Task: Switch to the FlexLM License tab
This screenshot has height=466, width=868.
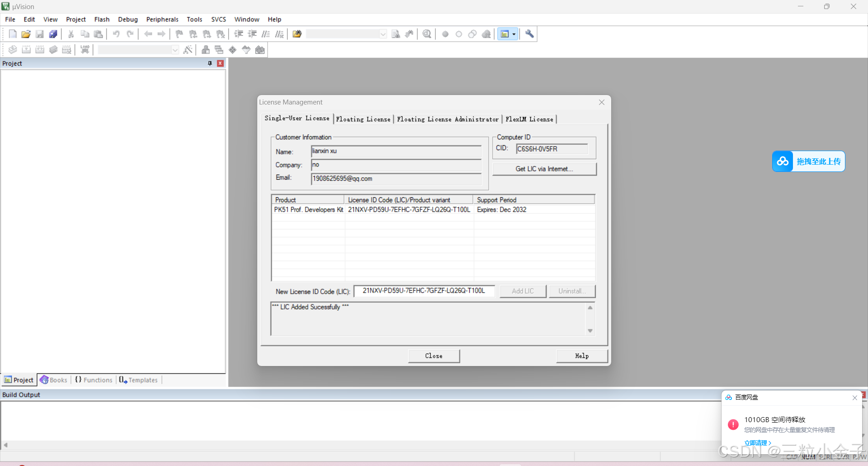Action: 529,119
